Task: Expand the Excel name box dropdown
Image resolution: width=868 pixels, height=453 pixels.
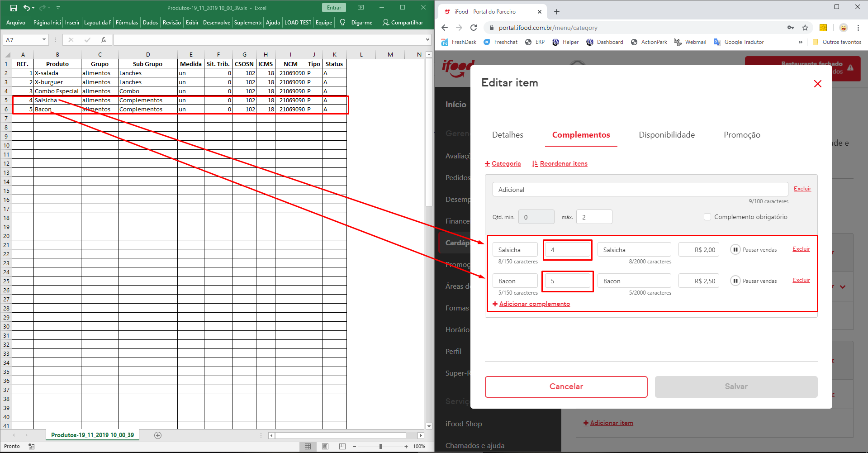Action: (44, 40)
